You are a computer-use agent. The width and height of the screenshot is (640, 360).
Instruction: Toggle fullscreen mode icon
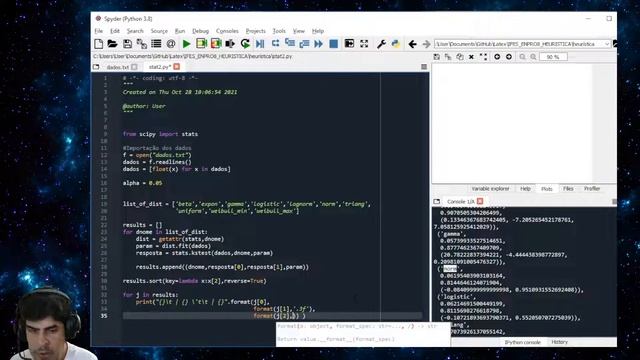tap(364, 44)
